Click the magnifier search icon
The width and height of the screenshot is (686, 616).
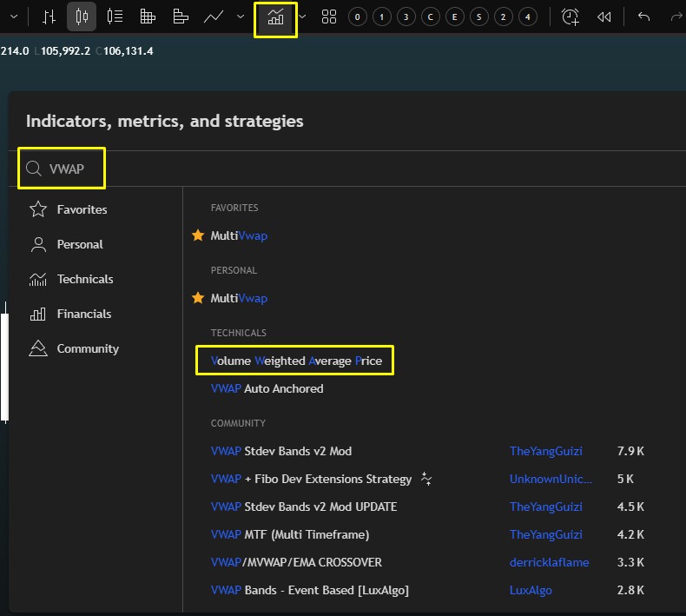(x=34, y=169)
